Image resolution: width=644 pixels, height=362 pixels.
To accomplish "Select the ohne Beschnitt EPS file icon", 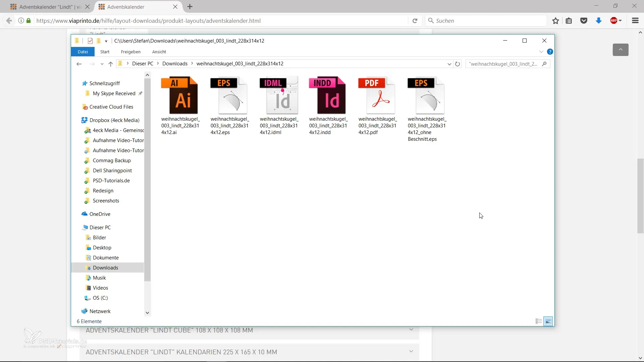I will [x=426, y=96].
